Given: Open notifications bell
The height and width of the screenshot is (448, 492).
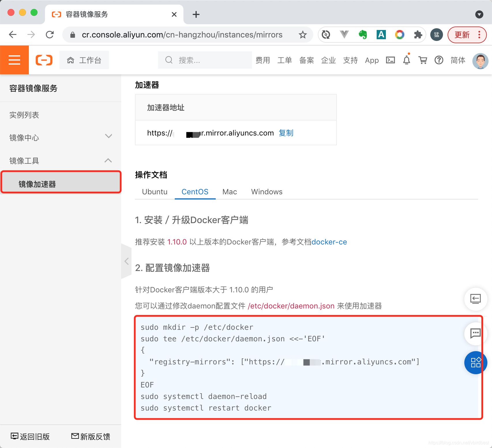Looking at the screenshot, I should (x=407, y=60).
